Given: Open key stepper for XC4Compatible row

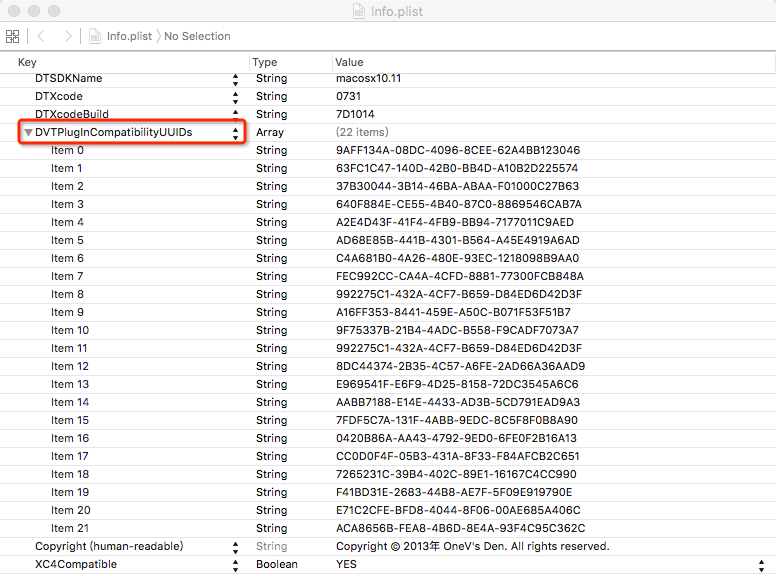Looking at the screenshot, I should (x=236, y=564).
